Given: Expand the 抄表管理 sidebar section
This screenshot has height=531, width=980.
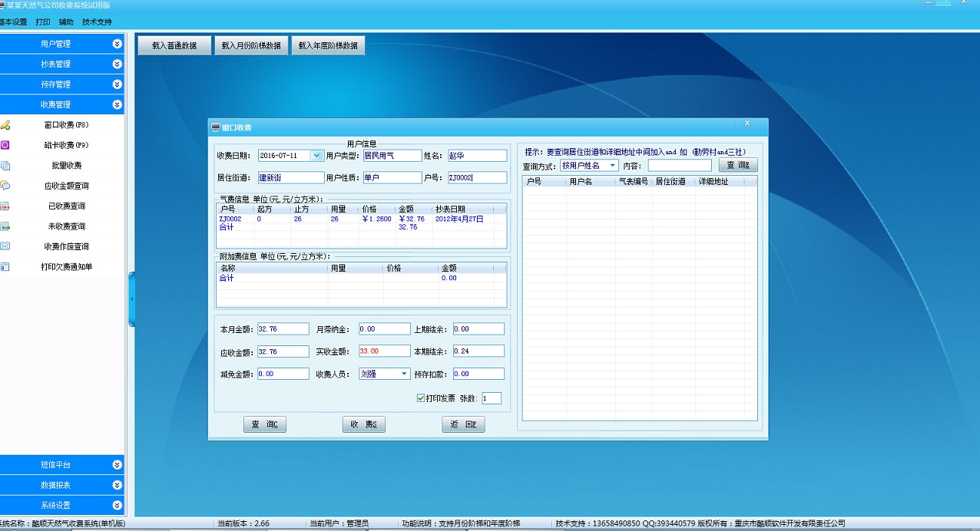Looking at the screenshot, I should [x=117, y=64].
